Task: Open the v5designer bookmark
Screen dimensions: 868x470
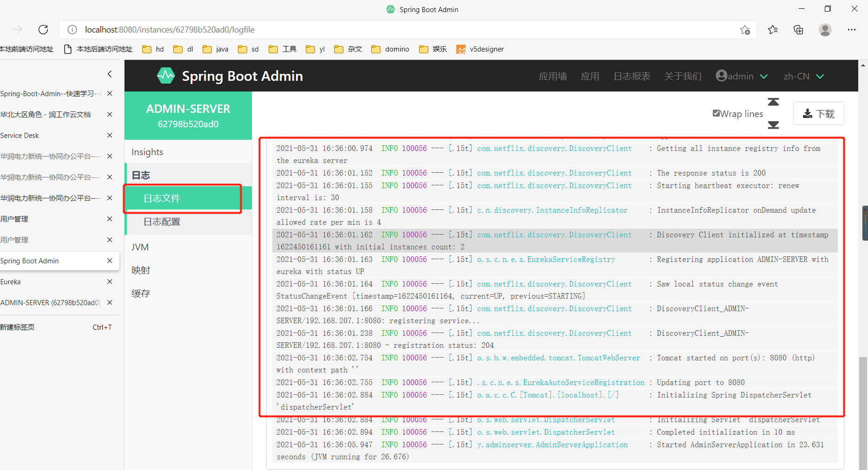Action: 480,49
